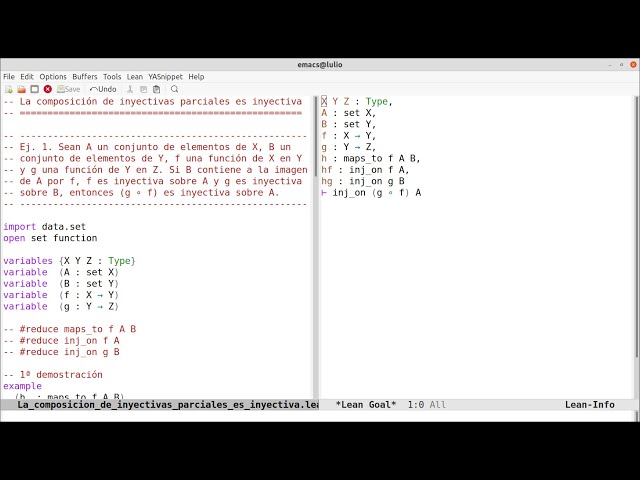Click the New File toolbar icon

pos(9,89)
